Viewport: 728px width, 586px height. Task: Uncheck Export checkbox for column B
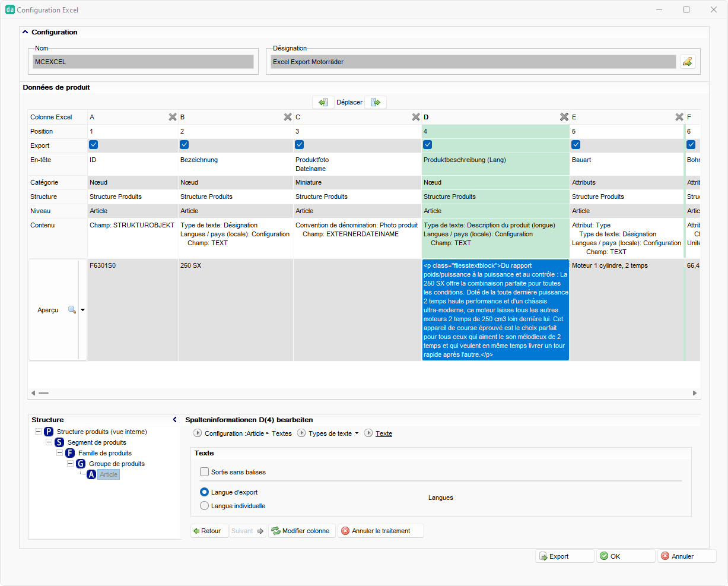tap(185, 145)
